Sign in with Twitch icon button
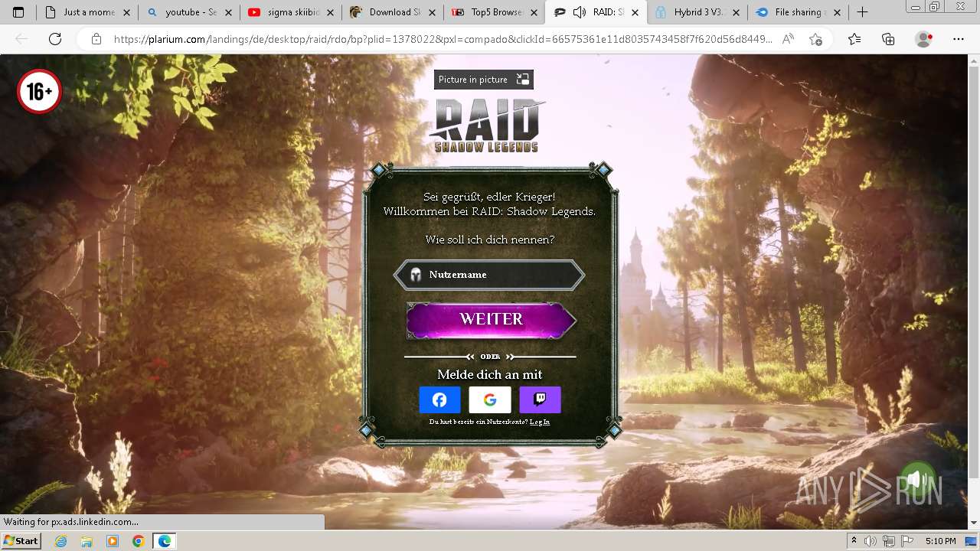This screenshot has height=551, width=980. click(540, 399)
